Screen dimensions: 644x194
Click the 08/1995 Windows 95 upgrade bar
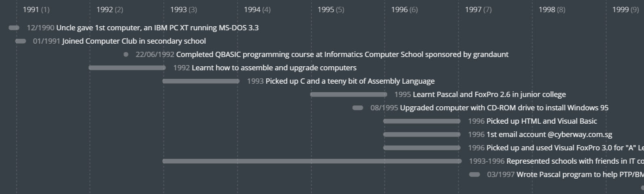pyautogui.click(x=358, y=108)
